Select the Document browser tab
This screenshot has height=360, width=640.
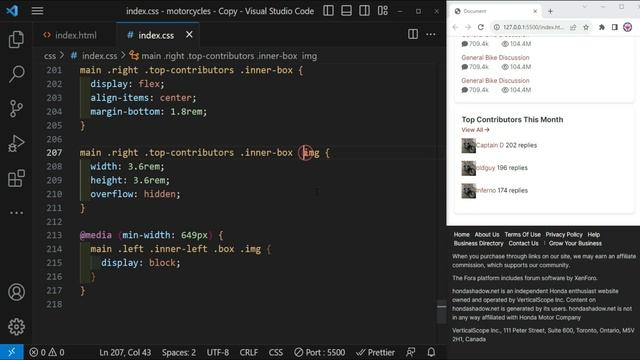pyautogui.click(x=496, y=11)
